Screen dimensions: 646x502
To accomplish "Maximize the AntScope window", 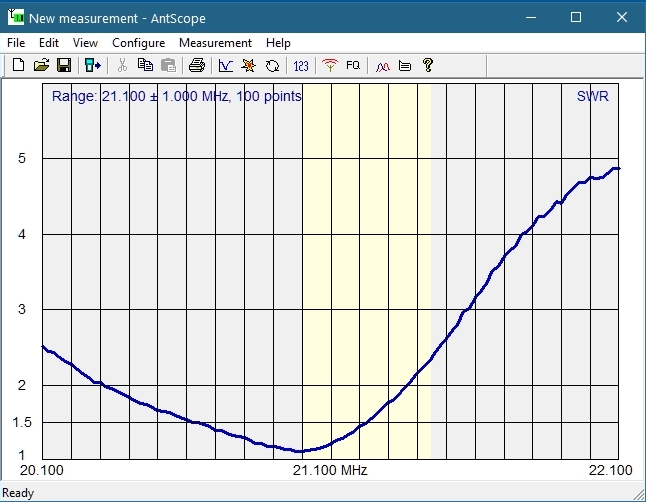I will click(576, 17).
